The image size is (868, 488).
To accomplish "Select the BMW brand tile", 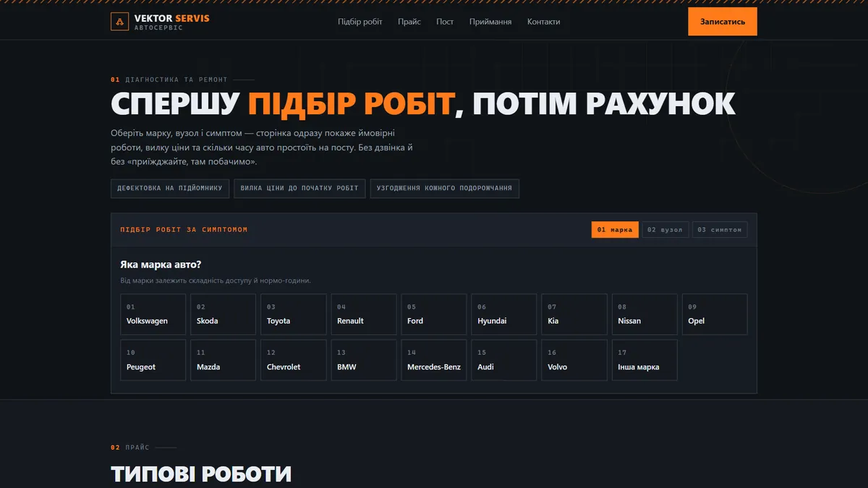I will pyautogui.click(x=364, y=360).
